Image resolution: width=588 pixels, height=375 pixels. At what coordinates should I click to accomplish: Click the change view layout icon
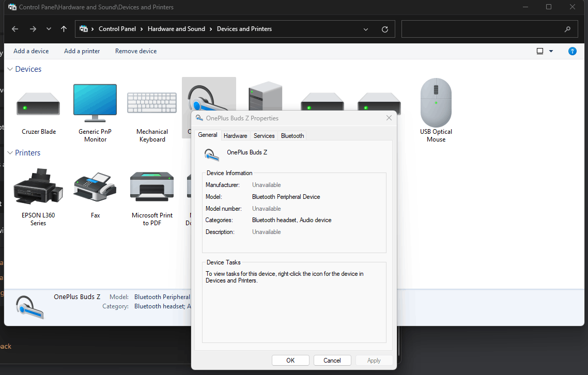click(540, 51)
